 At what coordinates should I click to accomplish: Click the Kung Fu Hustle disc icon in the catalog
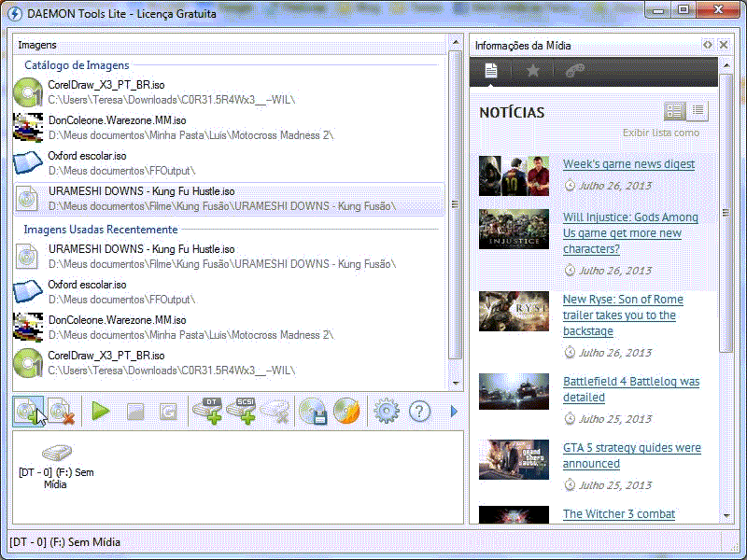click(27, 199)
